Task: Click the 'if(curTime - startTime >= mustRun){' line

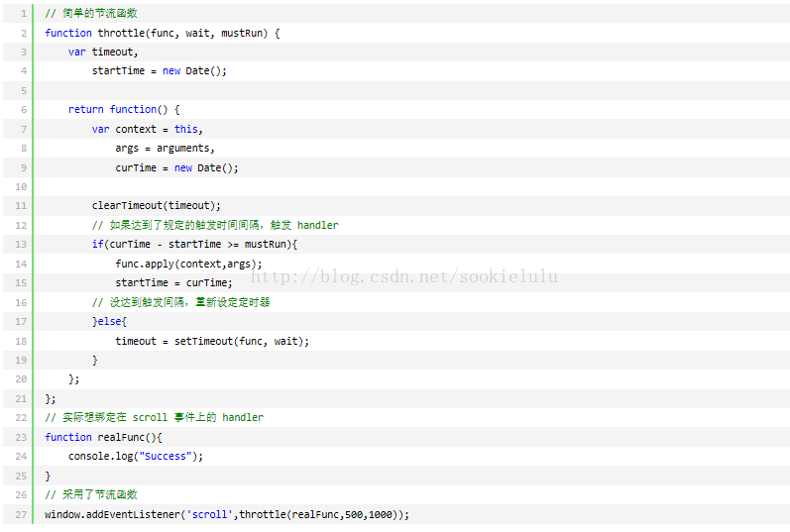Action: click(x=194, y=245)
